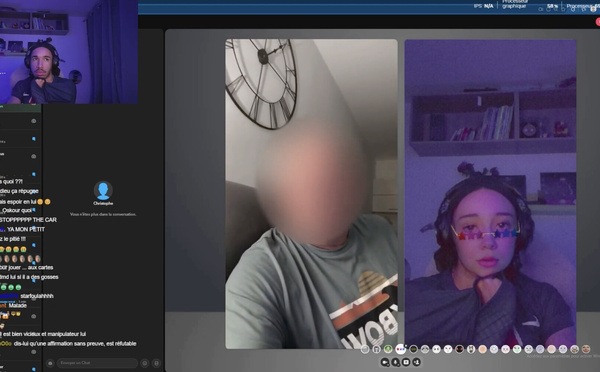The image size is (600, 372).
Task: Select the mint green lens with red accents
Action: point(517,349)
